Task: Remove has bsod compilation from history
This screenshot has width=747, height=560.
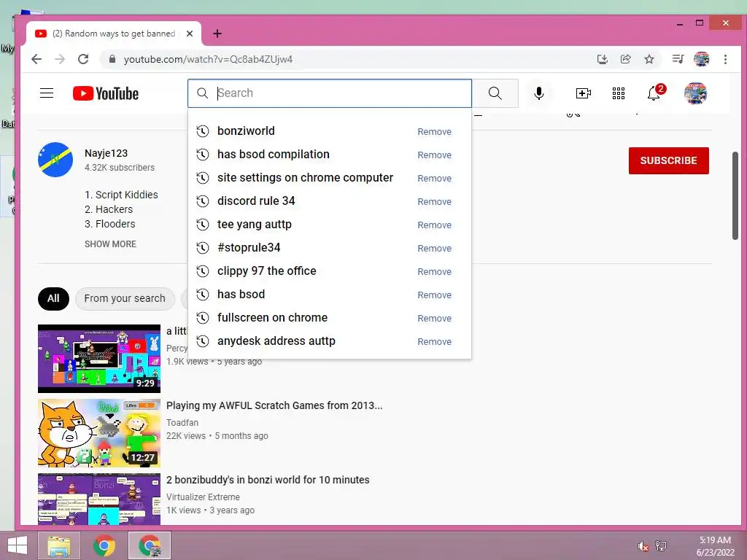Action: (x=435, y=155)
